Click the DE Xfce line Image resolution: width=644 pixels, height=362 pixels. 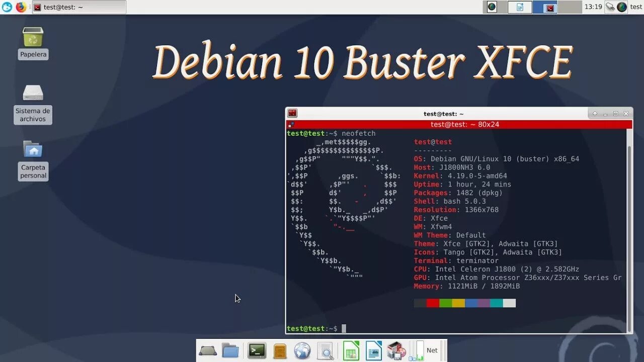pos(431,218)
